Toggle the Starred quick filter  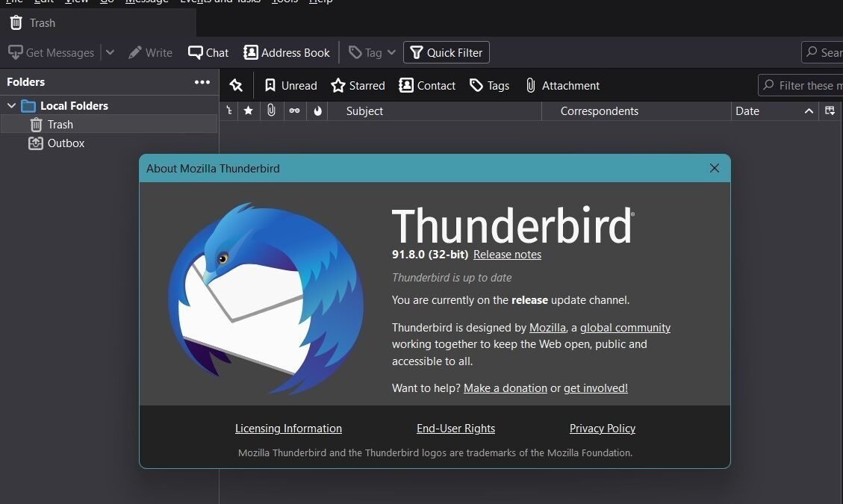(x=358, y=86)
